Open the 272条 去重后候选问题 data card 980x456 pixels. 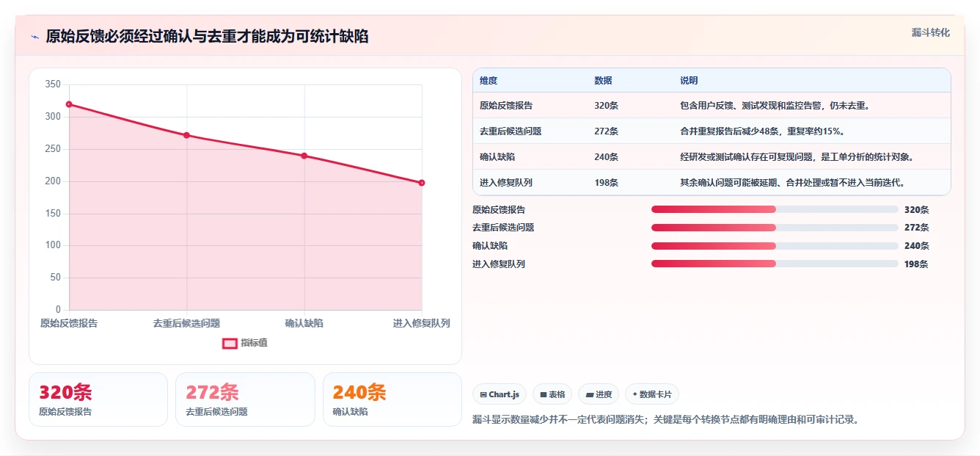245,399
